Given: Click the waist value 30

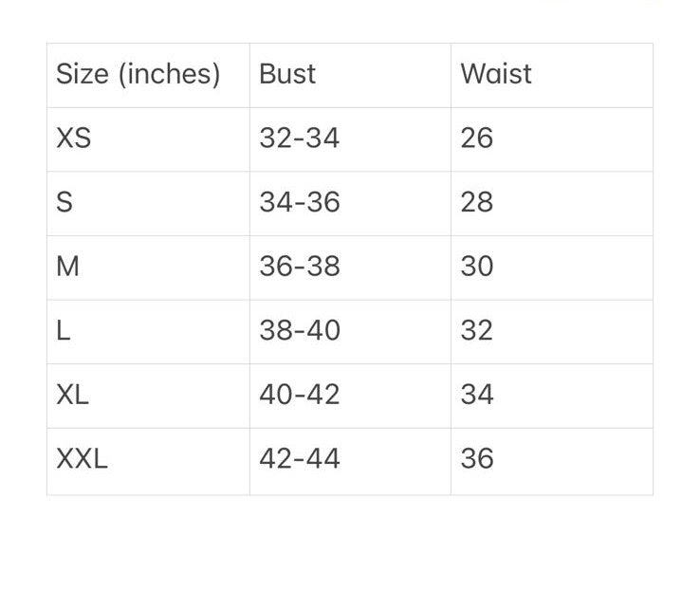Looking at the screenshot, I should 477,267.
